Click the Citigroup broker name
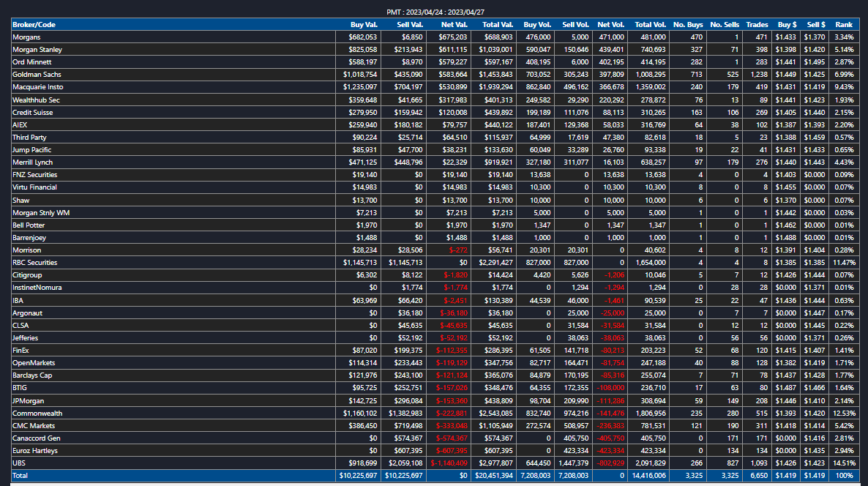The height and width of the screenshot is (486, 868). (x=27, y=275)
